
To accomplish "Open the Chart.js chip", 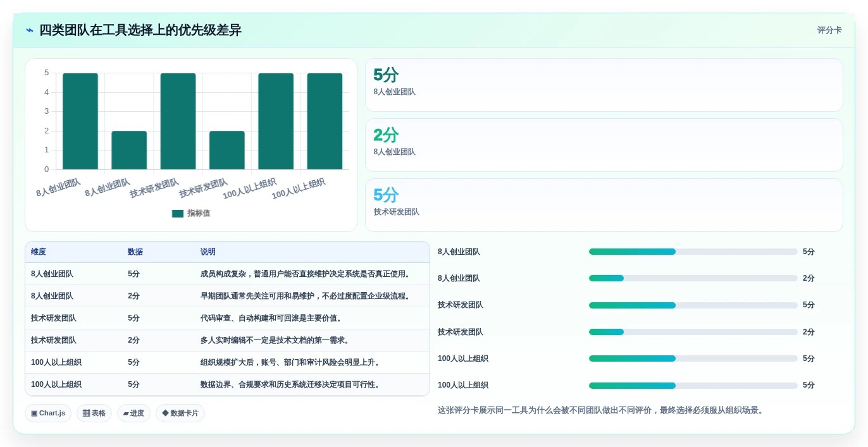I will click(x=48, y=413).
